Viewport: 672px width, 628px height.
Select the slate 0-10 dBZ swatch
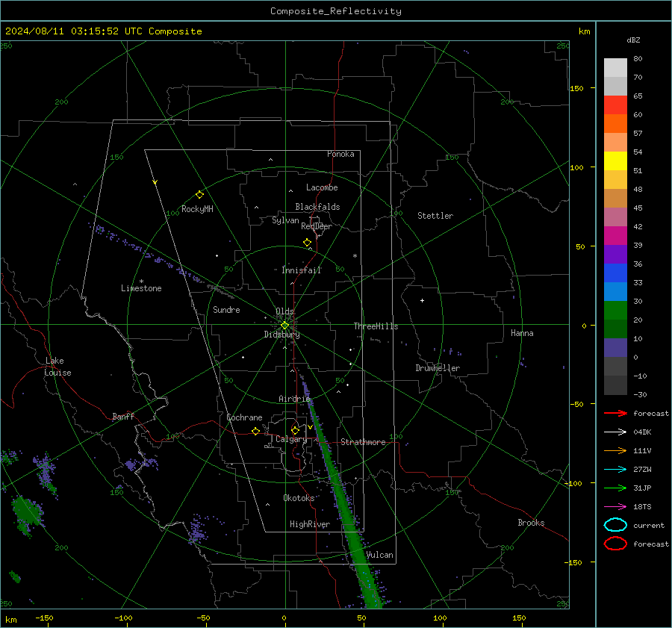pyautogui.click(x=615, y=348)
